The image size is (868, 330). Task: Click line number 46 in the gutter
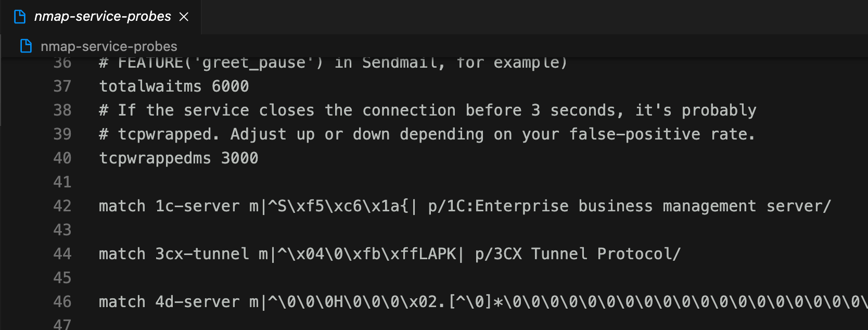(x=62, y=302)
